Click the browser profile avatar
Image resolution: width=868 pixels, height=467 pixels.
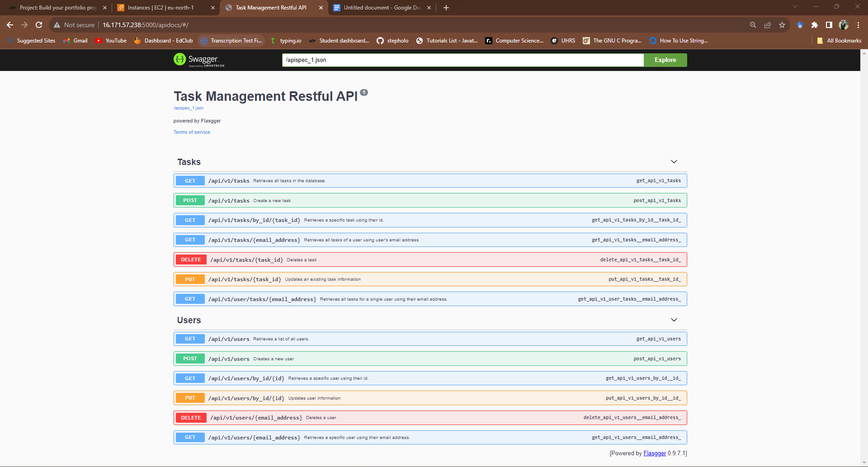click(x=844, y=25)
